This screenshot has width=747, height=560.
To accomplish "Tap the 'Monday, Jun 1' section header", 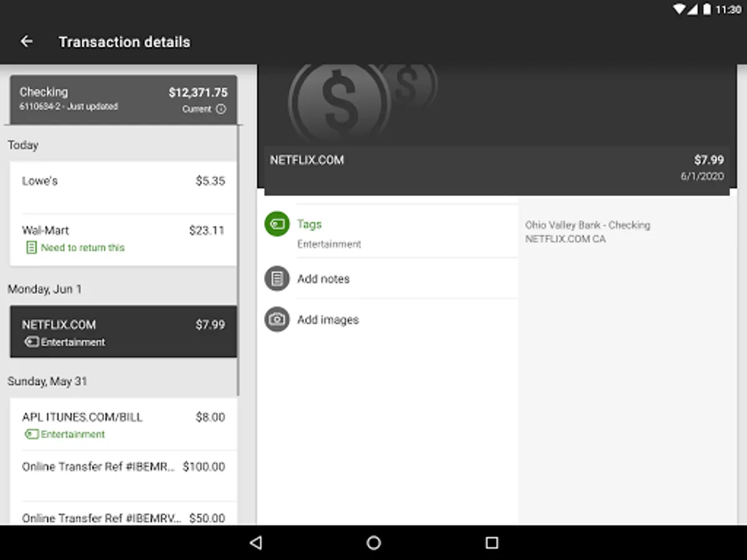I will coord(45,289).
